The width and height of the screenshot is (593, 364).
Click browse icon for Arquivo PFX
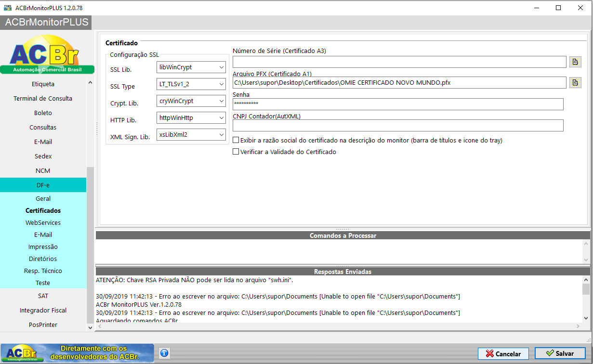pyautogui.click(x=575, y=82)
